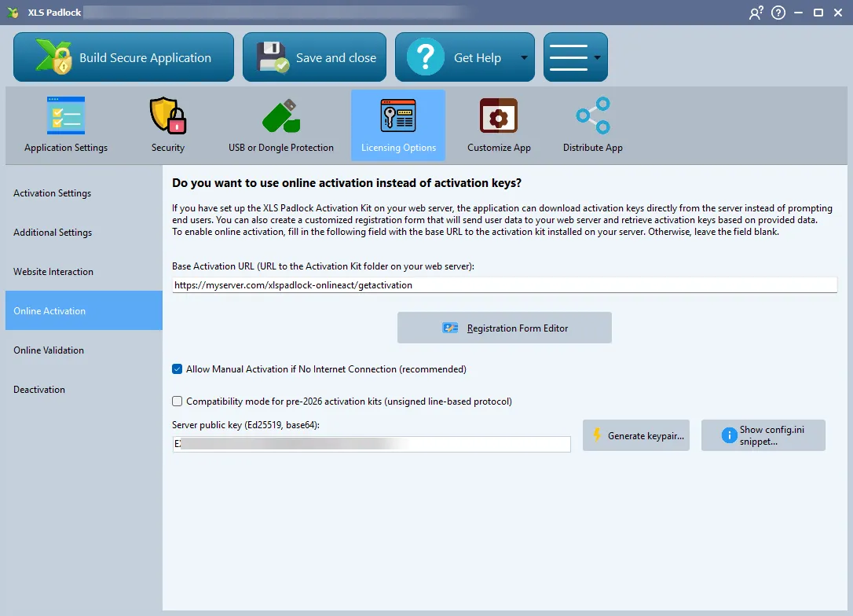This screenshot has height=616, width=853.
Task: Switch to Online Validation page
Action: coord(84,350)
